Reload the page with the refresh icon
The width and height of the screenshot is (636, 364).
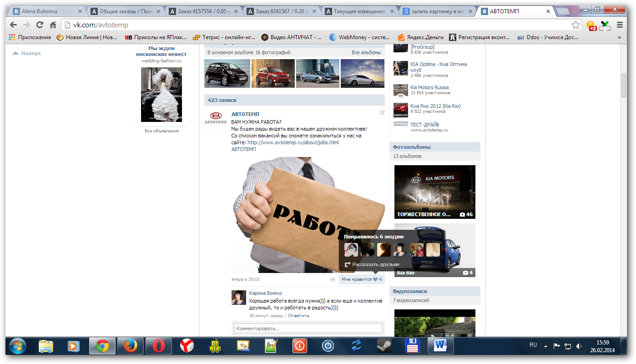click(x=40, y=25)
